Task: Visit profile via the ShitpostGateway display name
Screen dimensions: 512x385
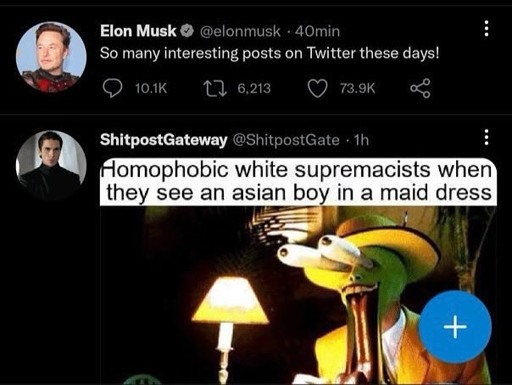Action: 164,140
